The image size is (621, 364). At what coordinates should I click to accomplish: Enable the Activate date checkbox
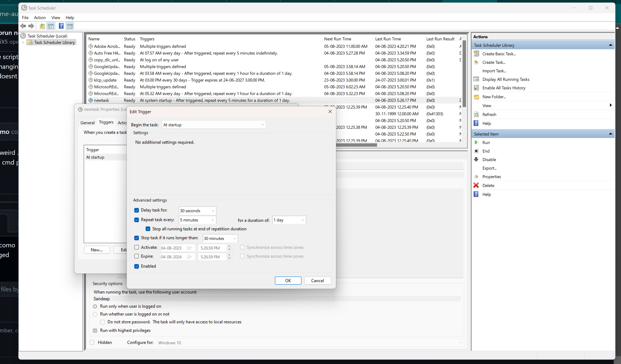(137, 247)
